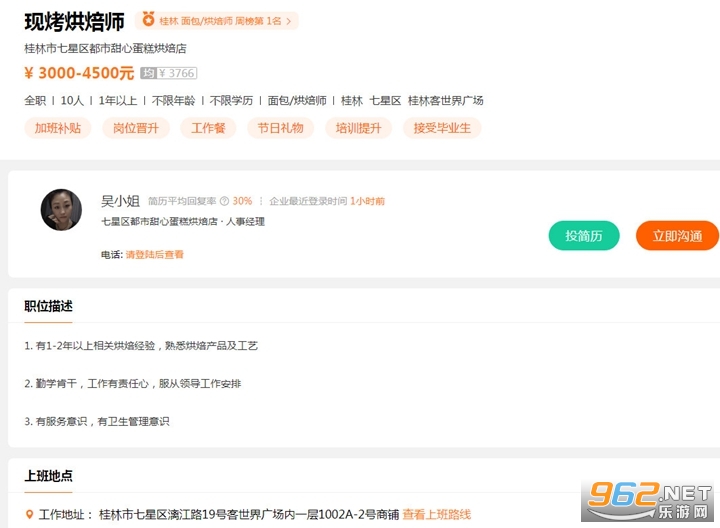Click the 职位描述 section heading
720x528 pixels.
[x=48, y=306]
